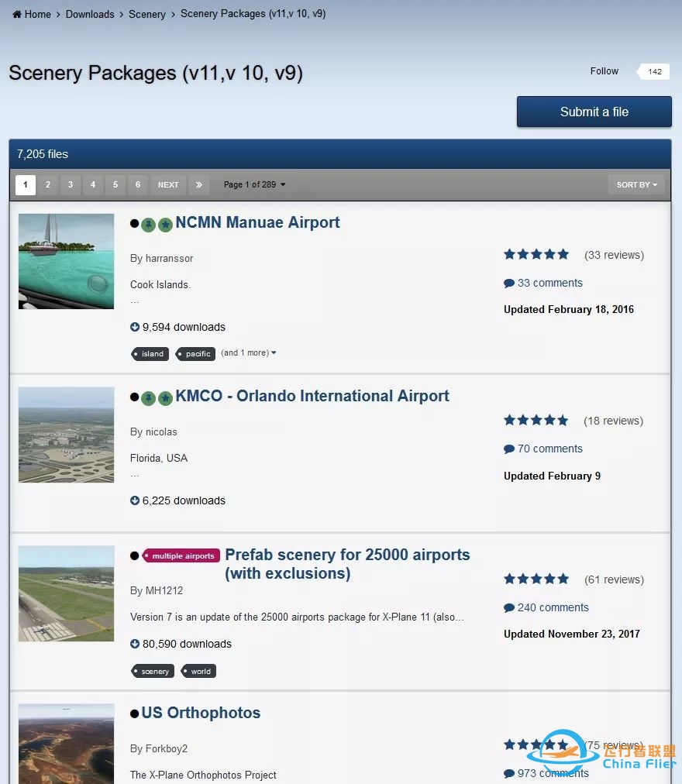Click last page double-arrow icon
682x784 pixels.
coord(198,185)
